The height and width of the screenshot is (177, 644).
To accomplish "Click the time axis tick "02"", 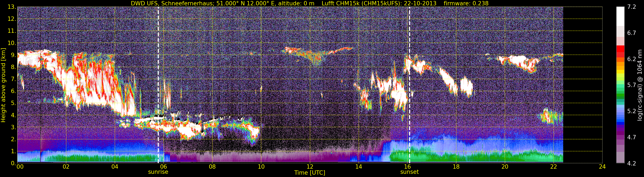I will point(66,167).
